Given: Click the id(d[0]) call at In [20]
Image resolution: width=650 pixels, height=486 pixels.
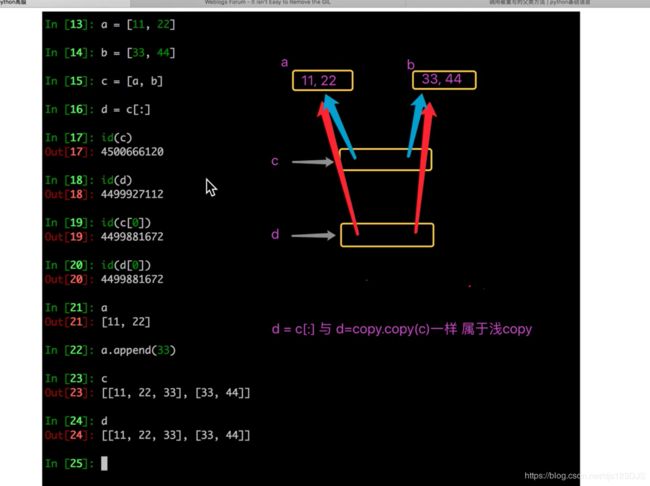Looking at the screenshot, I should point(126,265).
